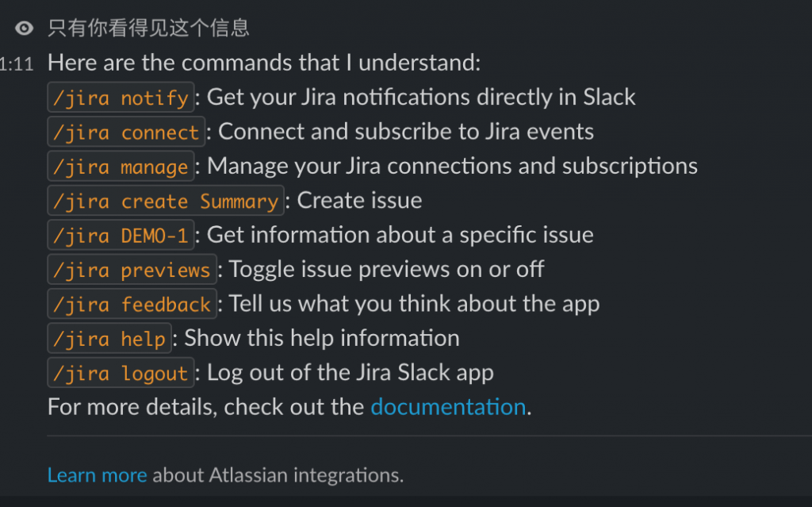Open the documentation link
The image size is (812, 507).
[449, 407]
